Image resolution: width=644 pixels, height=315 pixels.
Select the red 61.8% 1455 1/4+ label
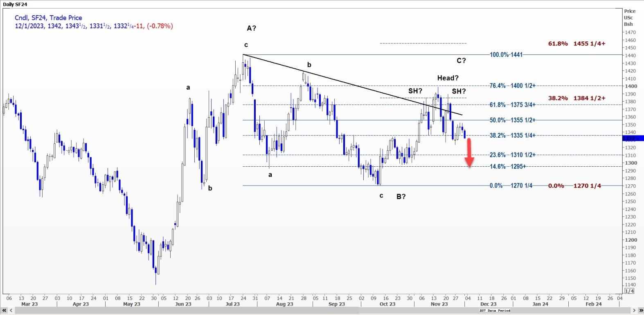(x=576, y=43)
